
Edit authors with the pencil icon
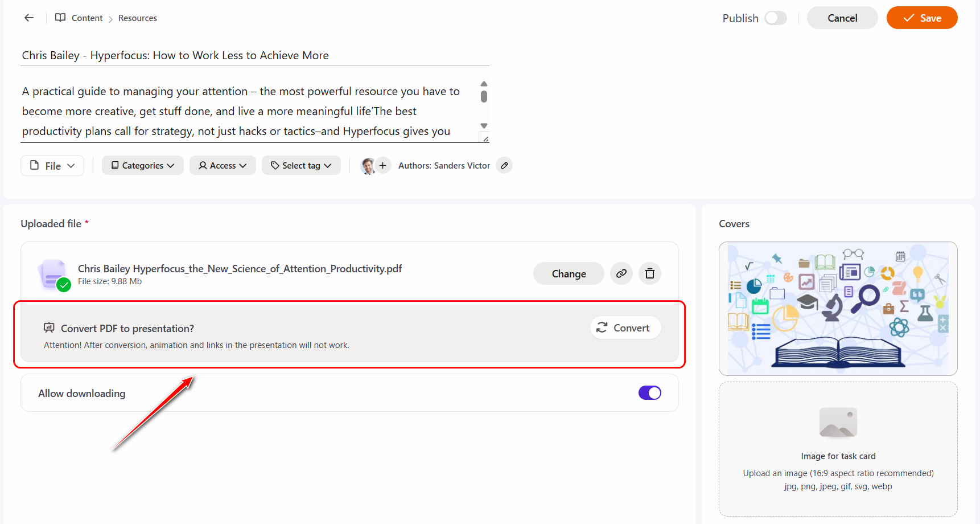click(x=504, y=165)
